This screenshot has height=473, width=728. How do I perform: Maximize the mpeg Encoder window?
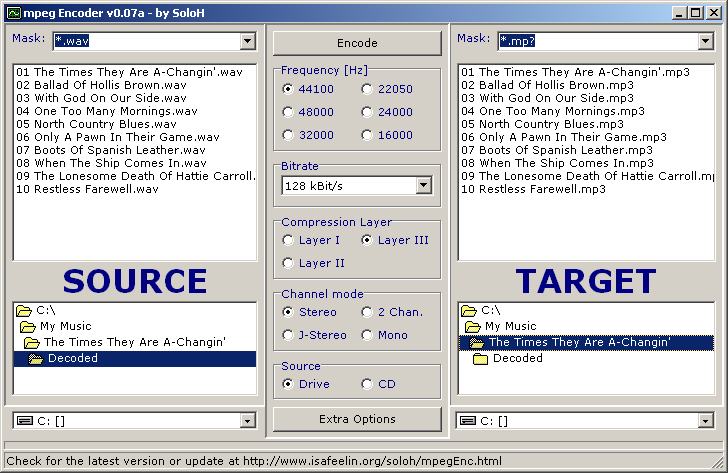[695, 13]
